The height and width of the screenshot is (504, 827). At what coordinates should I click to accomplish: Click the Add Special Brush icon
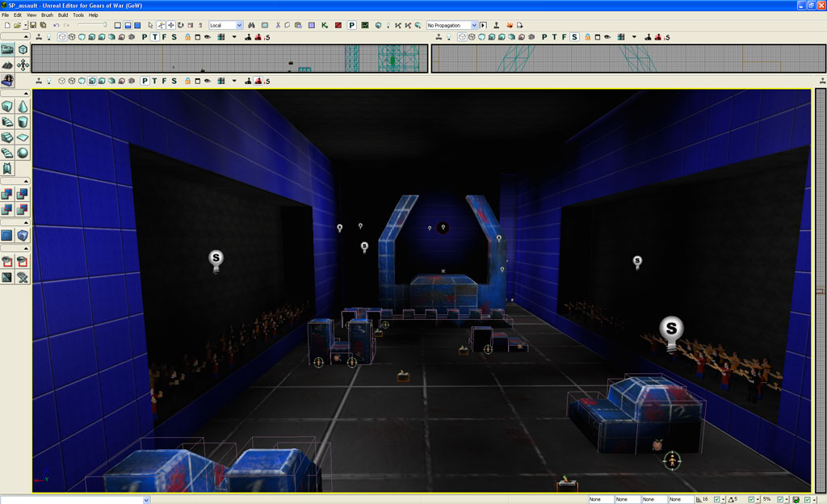(x=7, y=235)
